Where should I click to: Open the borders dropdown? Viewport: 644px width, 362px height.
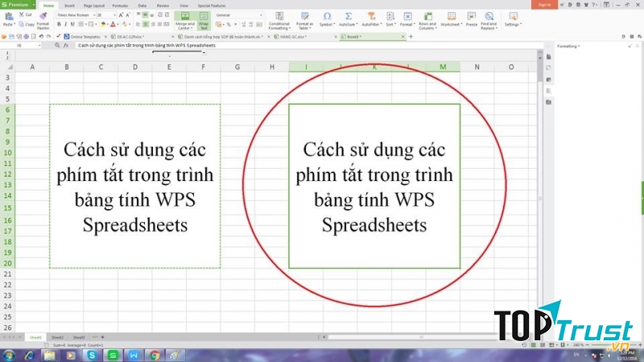tap(86, 24)
